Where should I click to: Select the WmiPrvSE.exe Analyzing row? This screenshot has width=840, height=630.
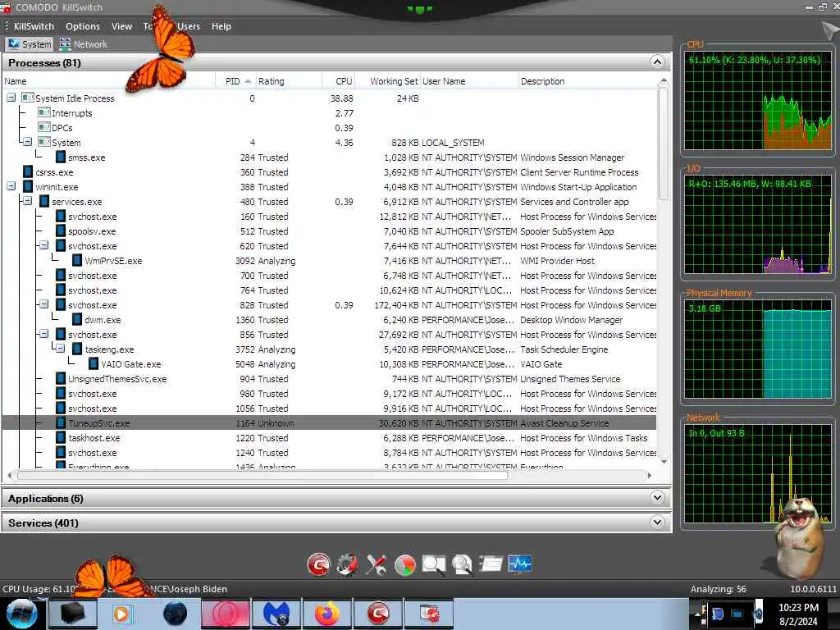tap(330, 260)
